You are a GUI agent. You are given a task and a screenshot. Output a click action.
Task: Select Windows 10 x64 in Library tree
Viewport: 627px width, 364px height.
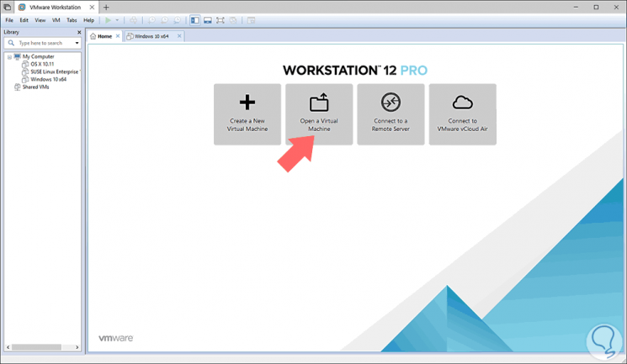[49, 79]
